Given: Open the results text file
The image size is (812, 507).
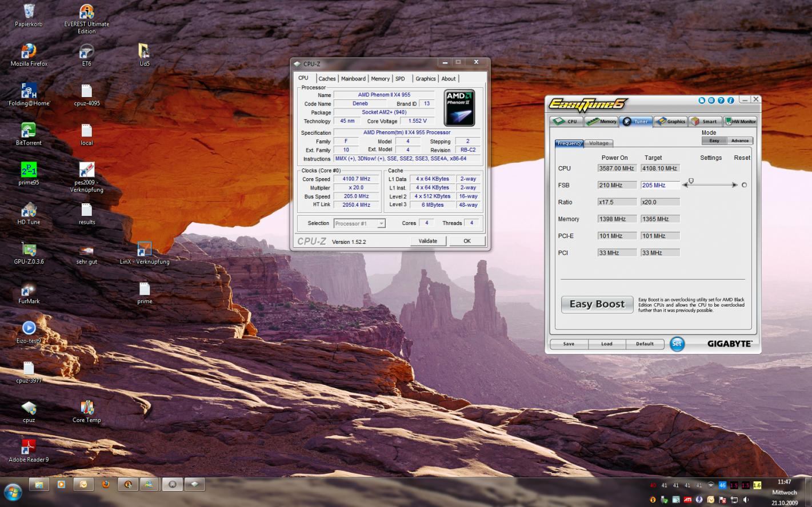Looking at the screenshot, I should coord(86,213).
